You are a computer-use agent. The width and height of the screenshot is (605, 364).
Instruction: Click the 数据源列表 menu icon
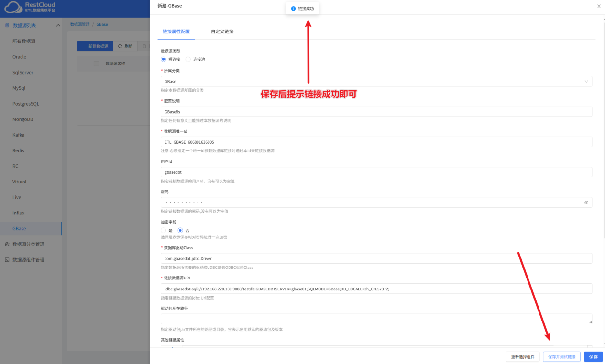(x=7, y=25)
